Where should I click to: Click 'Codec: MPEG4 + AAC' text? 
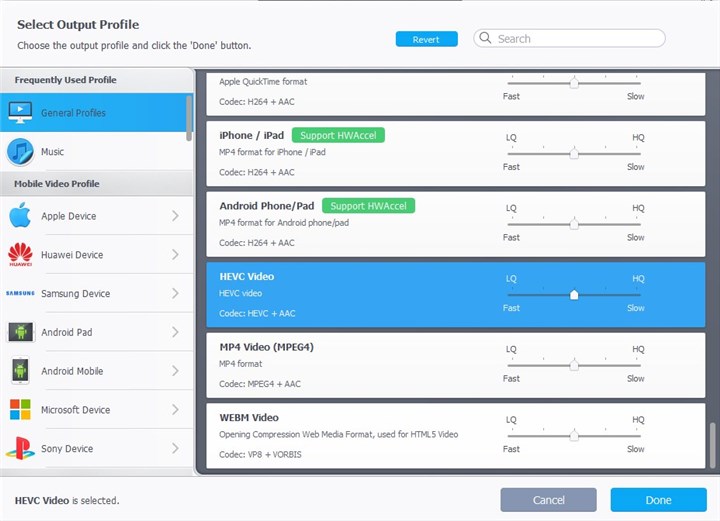click(x=260, y=384)
